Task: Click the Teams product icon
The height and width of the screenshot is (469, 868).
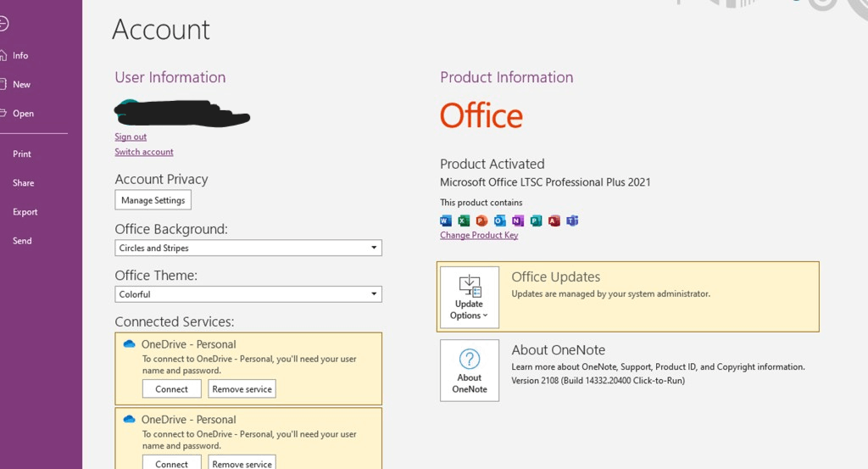Action: pyautogui.click(x=572, y=221)
